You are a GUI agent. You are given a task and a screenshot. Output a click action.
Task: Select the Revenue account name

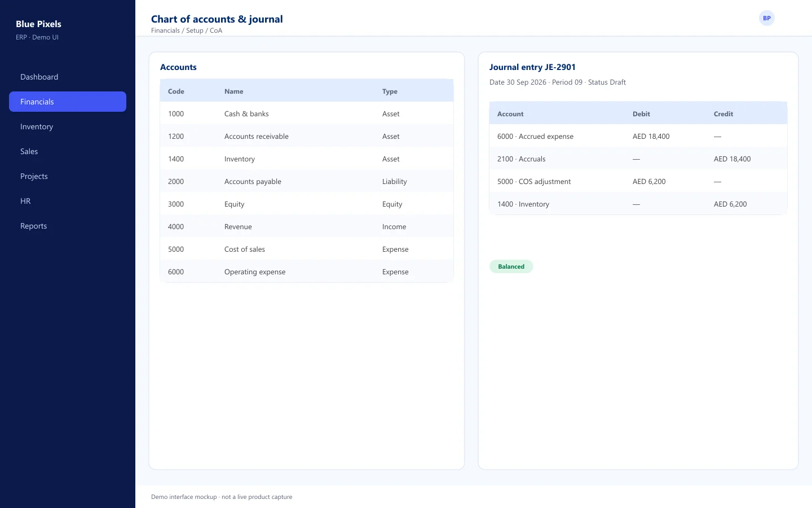(238, 226)
